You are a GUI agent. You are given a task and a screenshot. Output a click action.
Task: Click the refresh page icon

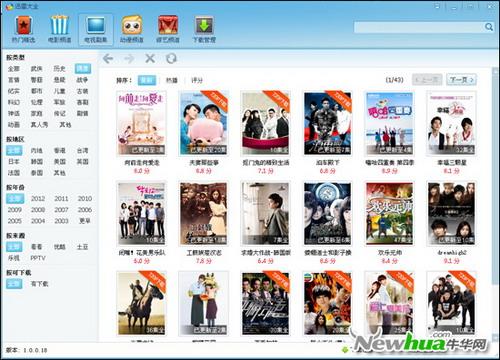[171, 59]
